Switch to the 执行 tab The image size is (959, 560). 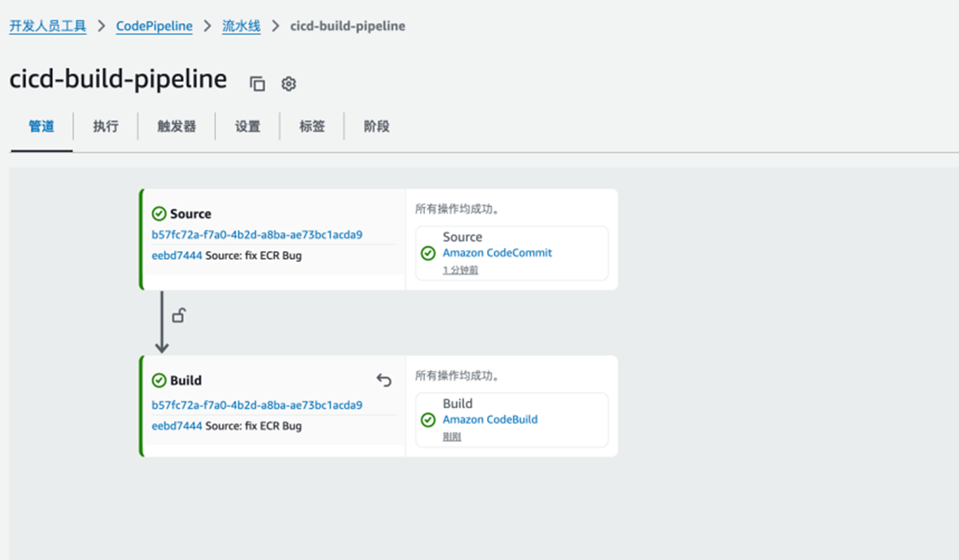106,127
